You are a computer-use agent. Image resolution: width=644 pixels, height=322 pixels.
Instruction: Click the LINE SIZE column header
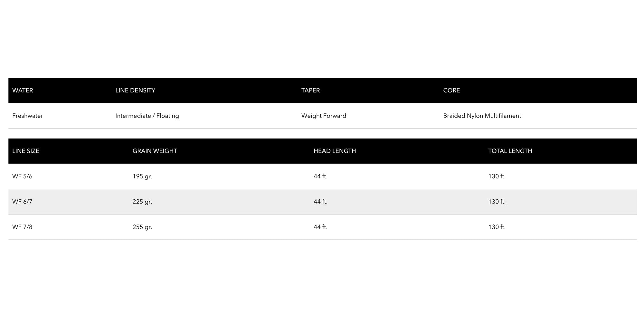click(26, 151)
